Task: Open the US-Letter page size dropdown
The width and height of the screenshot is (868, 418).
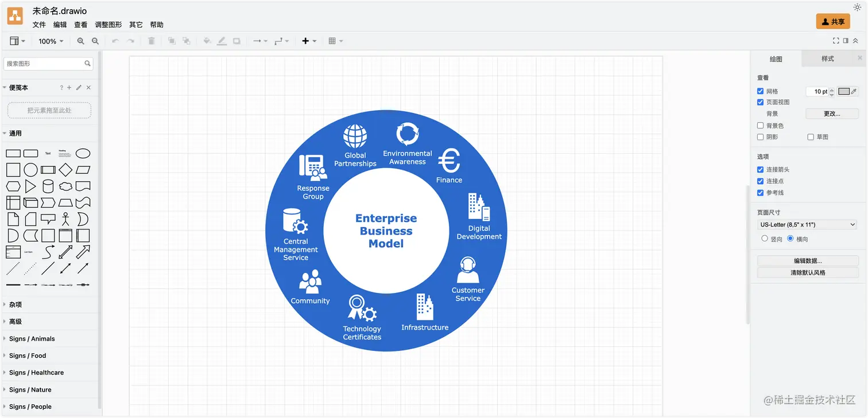Action: (808, 225)
